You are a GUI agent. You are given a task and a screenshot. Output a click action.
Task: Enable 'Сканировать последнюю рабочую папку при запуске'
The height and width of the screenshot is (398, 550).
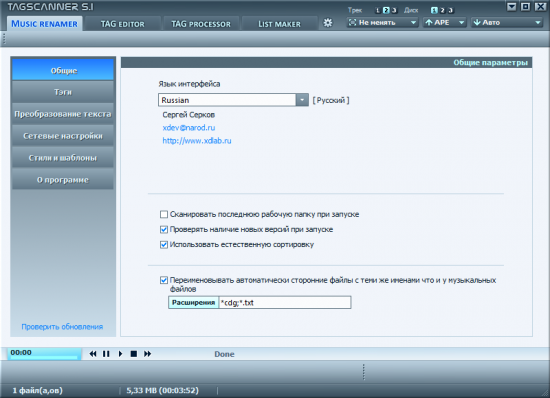pyautogui.click(x=164, y=214)
